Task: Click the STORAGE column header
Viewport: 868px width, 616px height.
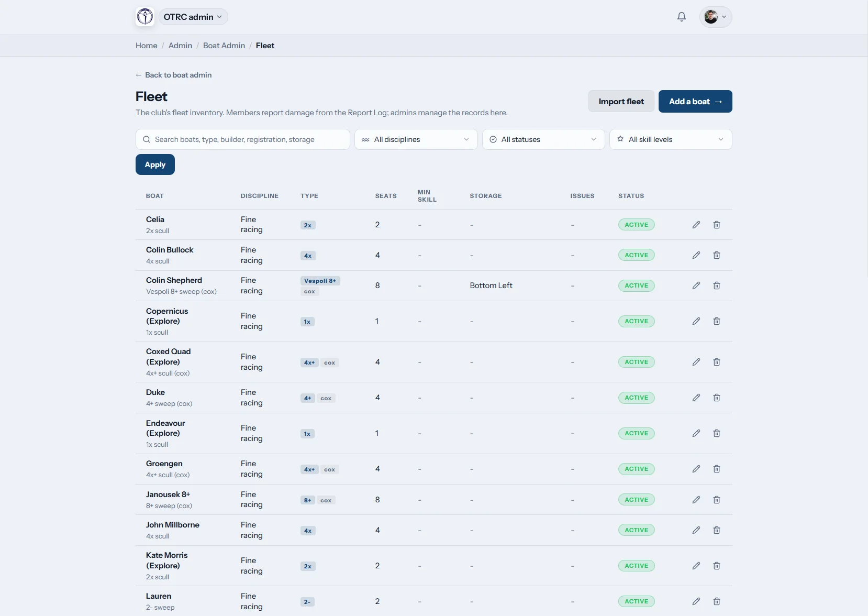Action: pos(486,196)
